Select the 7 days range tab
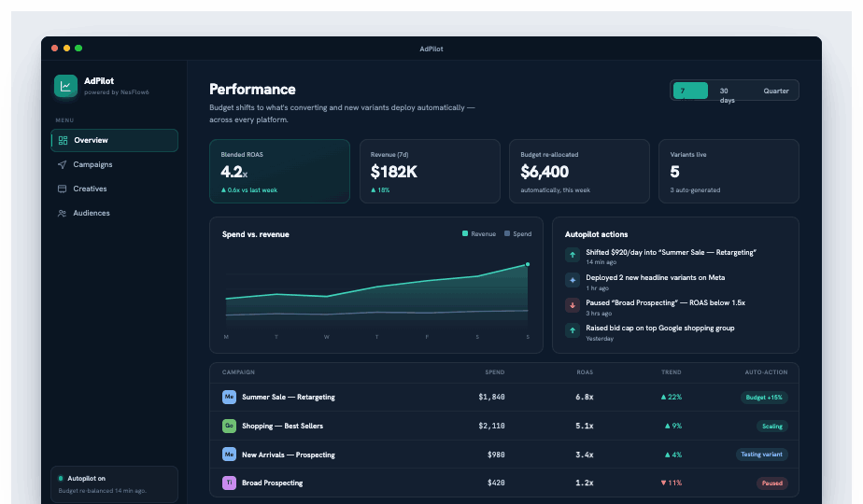Viewport: 863px width, 504px height. click(x=690, y=91)
